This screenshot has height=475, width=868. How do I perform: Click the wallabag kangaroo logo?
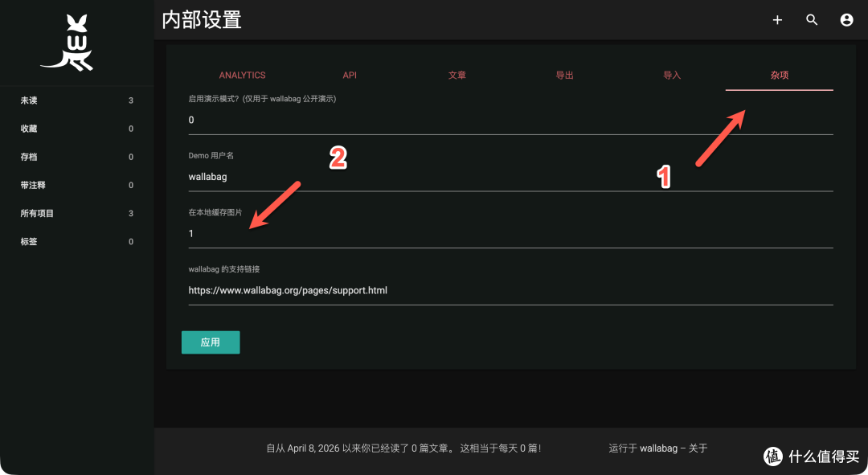[x=67, y=43]
